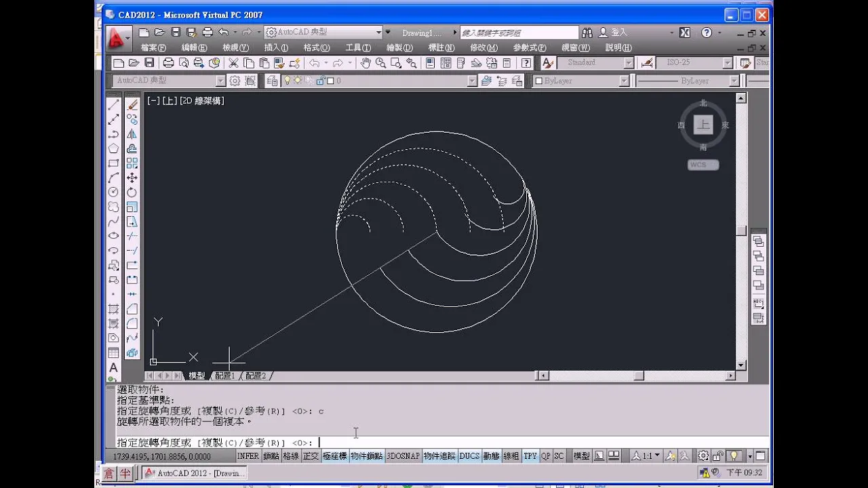Click the 上 top face of ViewCube

703,125
